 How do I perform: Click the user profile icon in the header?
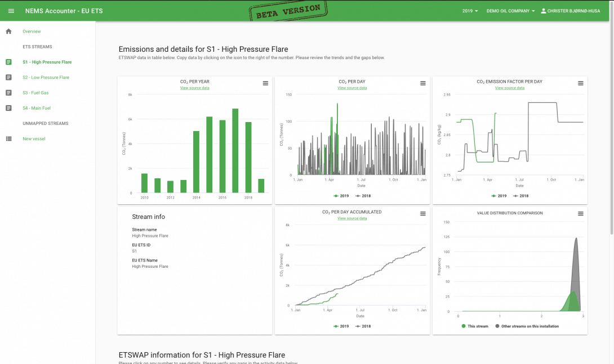(x=542, y=11)
